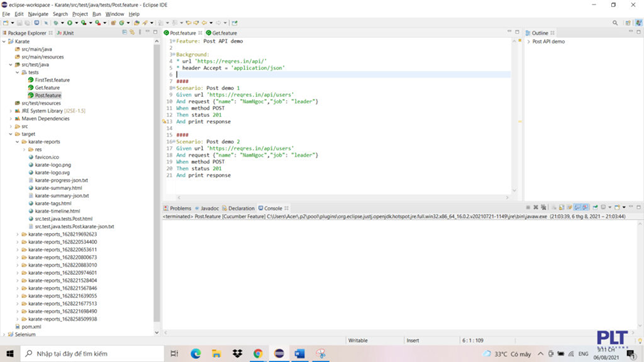Click Open Perspective icon at top right
Image resolution: width=644 pixels, height=362 pixels.
(628, 23)
